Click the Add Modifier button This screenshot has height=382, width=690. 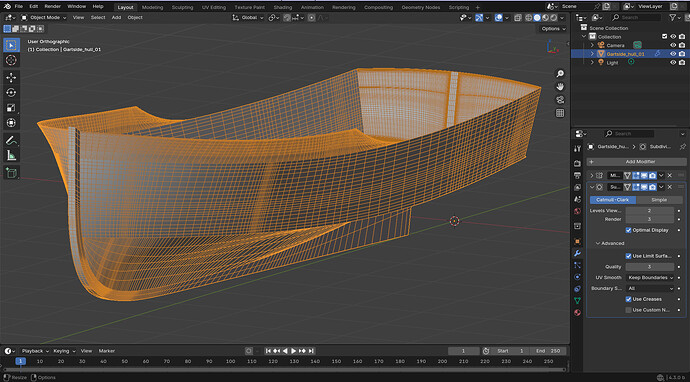click(636, 162)
